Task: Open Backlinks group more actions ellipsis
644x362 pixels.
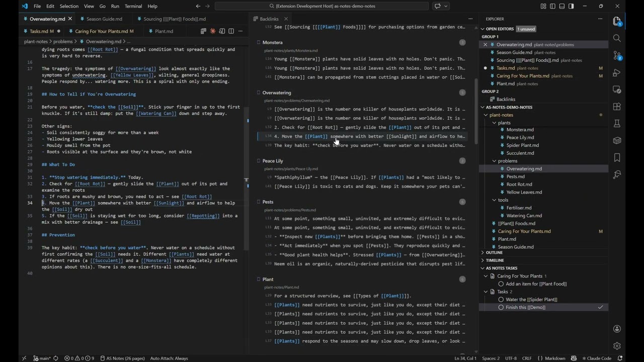Action: pos(470,19)
